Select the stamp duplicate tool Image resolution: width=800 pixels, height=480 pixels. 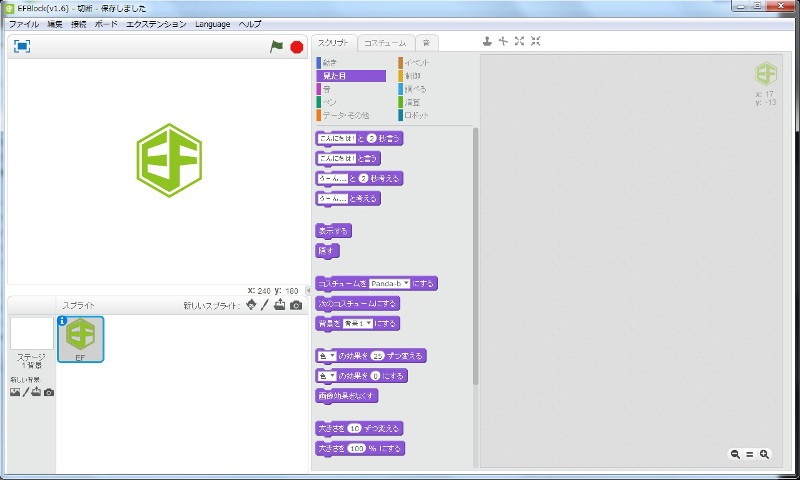pyautogui.click(x=487, y=41)
